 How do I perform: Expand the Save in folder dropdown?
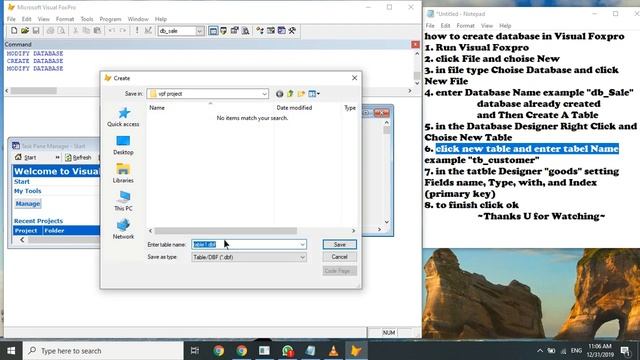coord(264,94)
